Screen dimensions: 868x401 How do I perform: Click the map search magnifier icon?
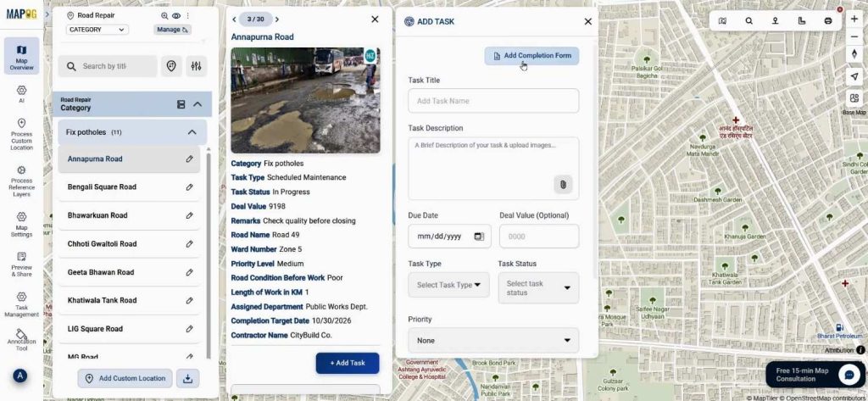click(x=748, y=20)
